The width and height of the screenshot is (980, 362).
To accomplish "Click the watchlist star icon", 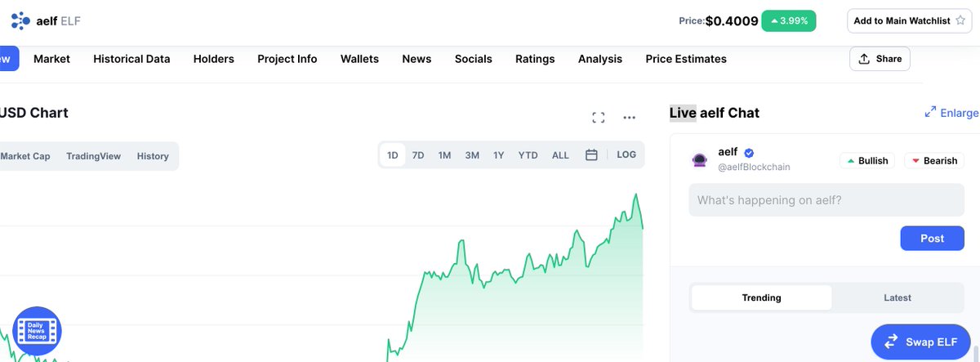I will coord(960,20).
